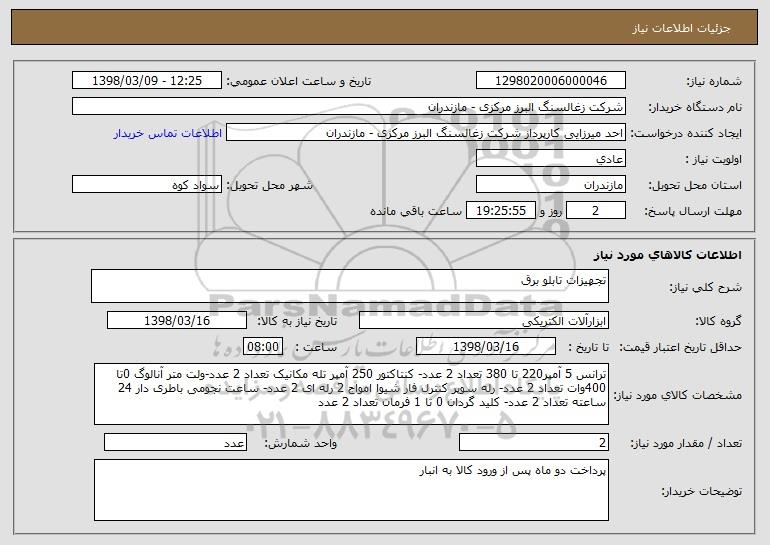
Task: Click the announcement date field 1398/03/09 - 12:25
Action: [147, 81]
